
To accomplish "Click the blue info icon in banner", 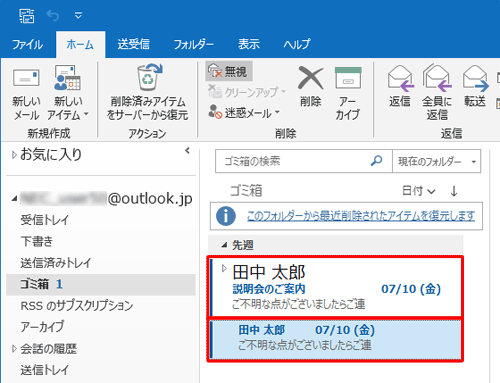I will tap(226, 216).
